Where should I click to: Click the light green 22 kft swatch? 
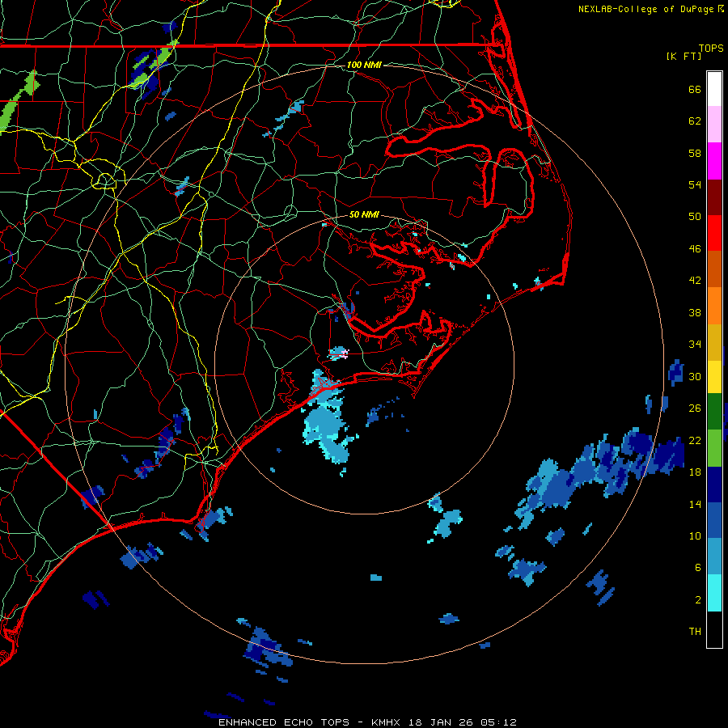714,448
